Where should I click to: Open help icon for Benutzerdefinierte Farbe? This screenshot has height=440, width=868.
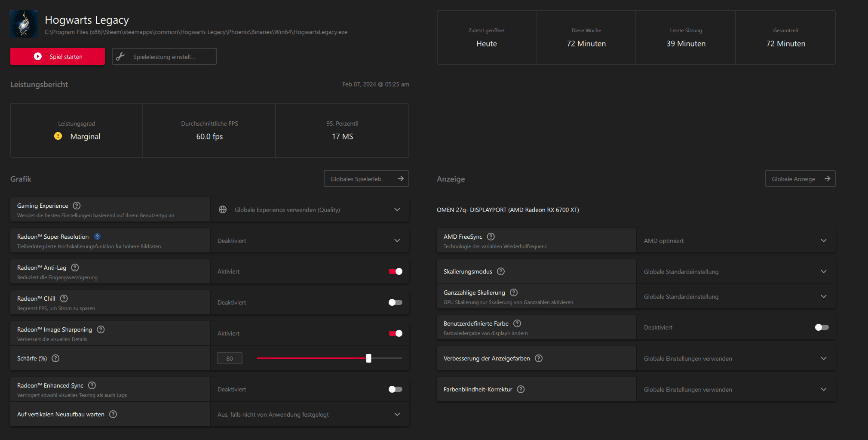click(517, 323)
